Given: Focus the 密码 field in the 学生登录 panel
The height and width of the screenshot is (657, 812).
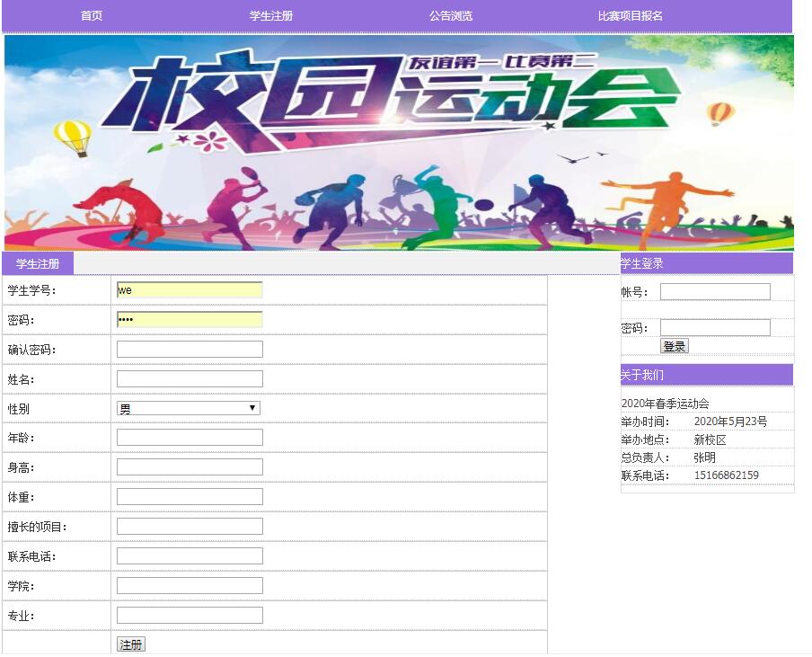Looking at the screenshot, I should click(x=715, y=327).
